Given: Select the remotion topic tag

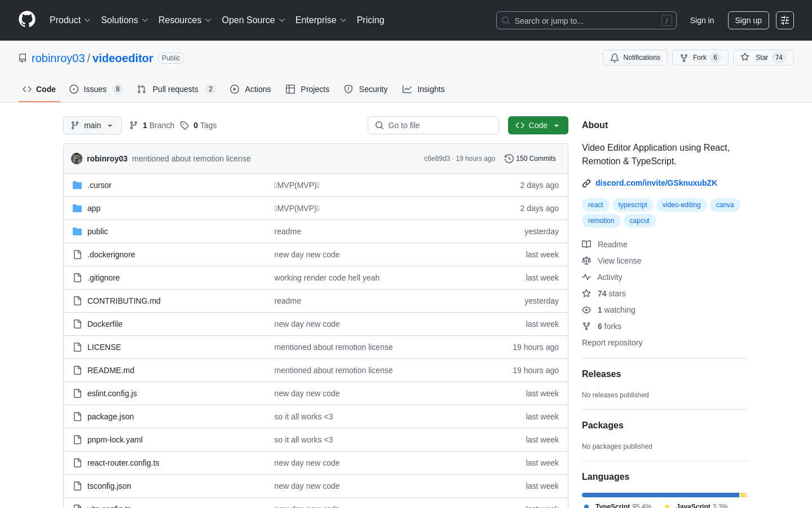Looking at the screenshot, I should click(x=601, y=221).
